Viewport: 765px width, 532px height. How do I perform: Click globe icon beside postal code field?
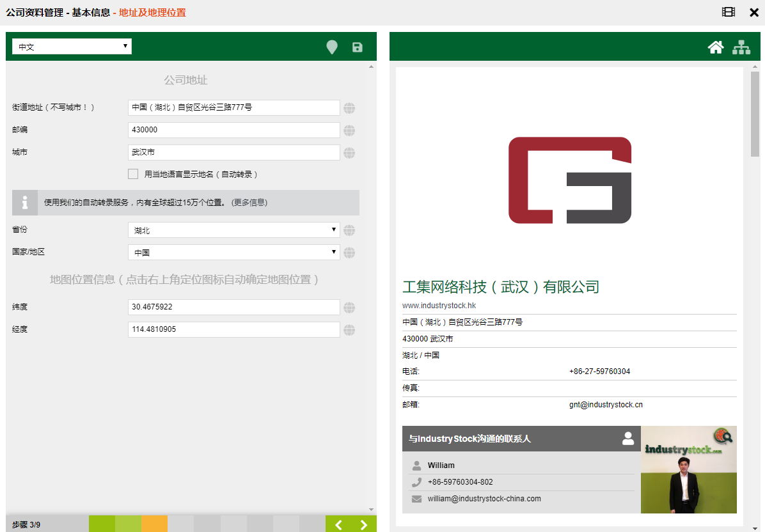pos(349,130)
